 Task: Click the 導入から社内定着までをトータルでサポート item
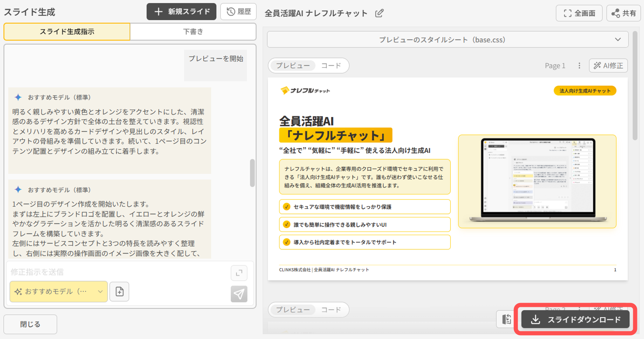(365, 242)
